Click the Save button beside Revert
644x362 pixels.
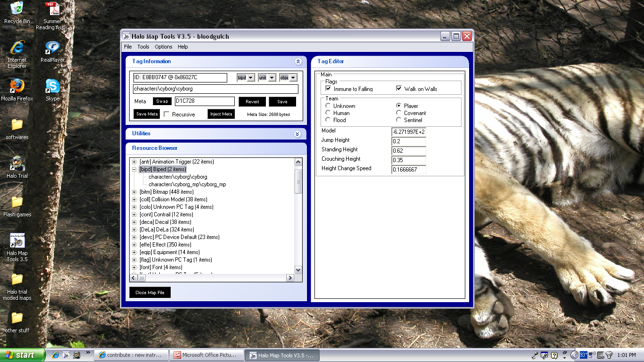(282, 101)
